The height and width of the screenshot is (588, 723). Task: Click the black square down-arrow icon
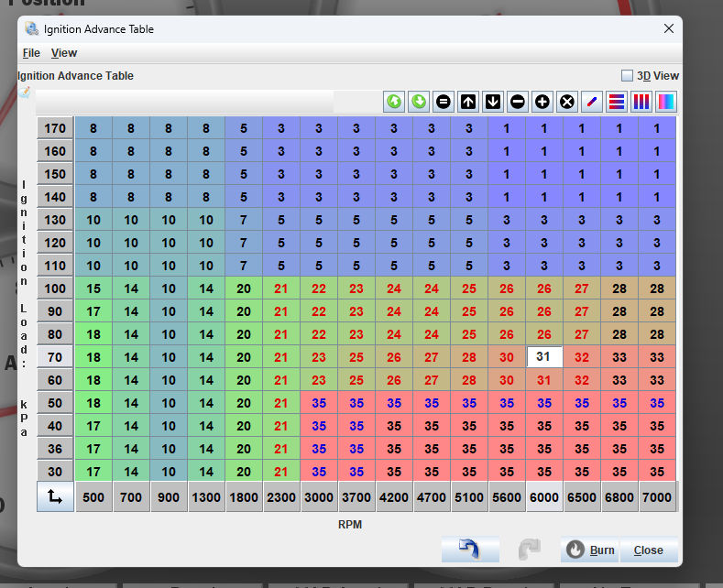coord(493,102)
